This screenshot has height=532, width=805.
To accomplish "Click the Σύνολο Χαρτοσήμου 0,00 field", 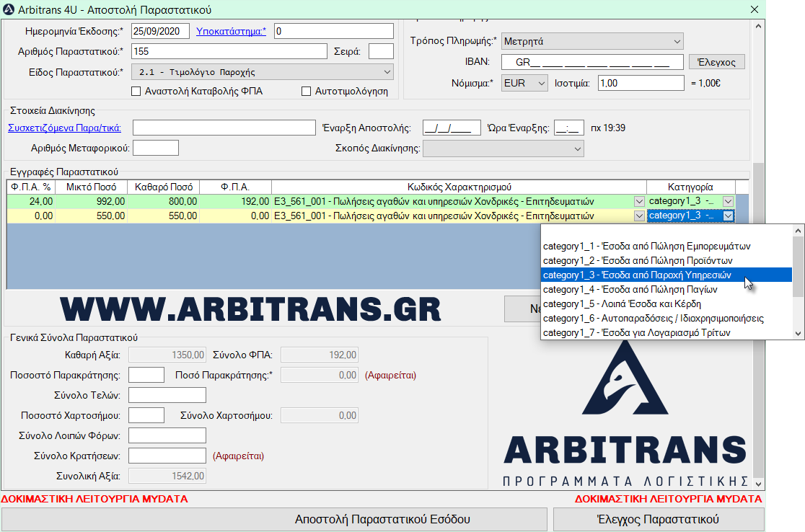I will tap(320, 415).
